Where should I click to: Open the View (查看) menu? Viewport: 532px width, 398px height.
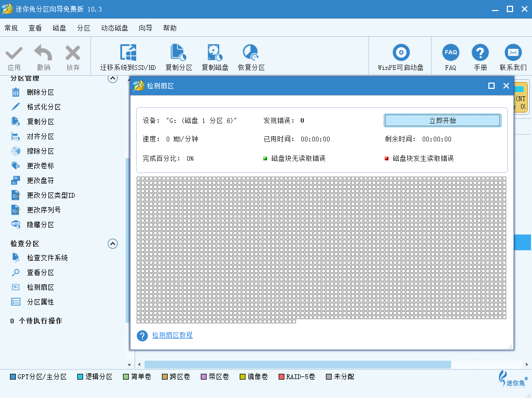(35, 28)
